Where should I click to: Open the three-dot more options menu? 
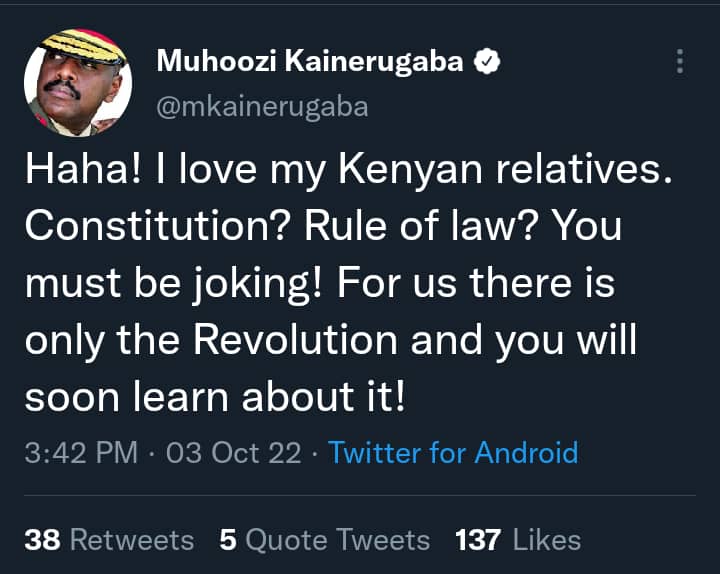(x=680, y=62)
